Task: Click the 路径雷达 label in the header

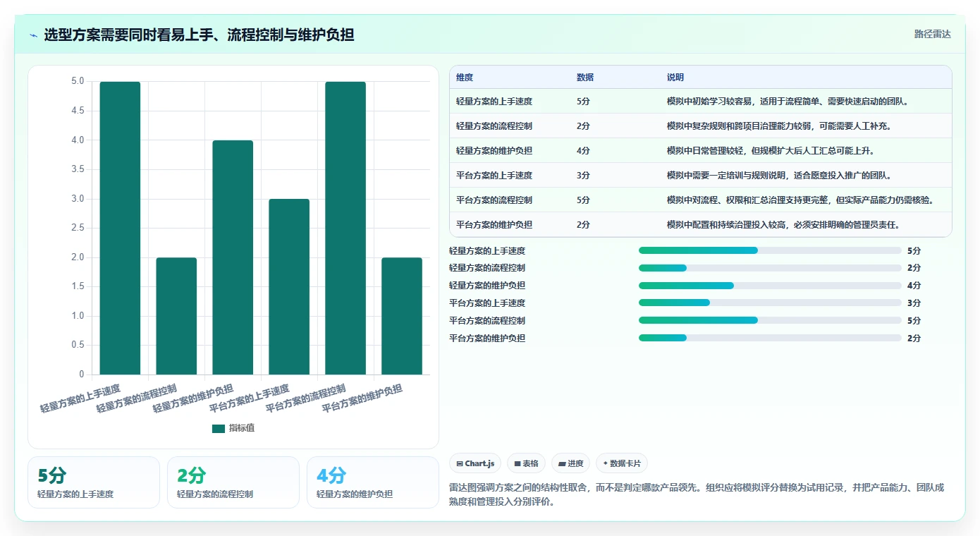Action: [933, 34]
